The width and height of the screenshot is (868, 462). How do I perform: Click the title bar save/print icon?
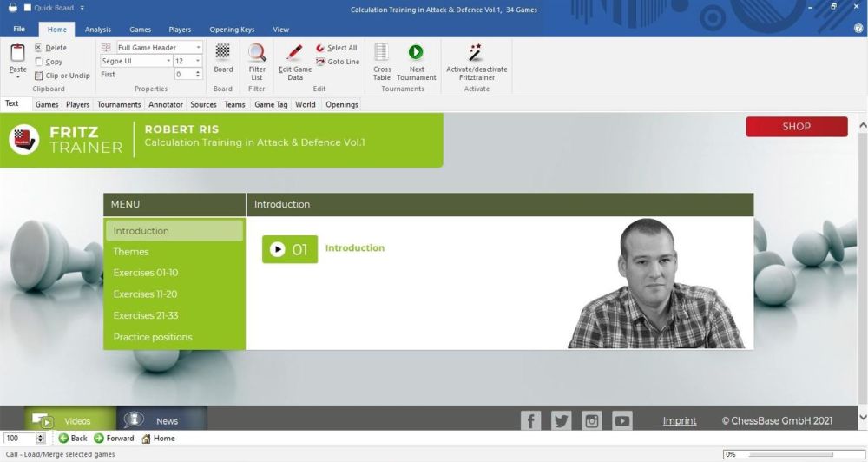[12, 8]
